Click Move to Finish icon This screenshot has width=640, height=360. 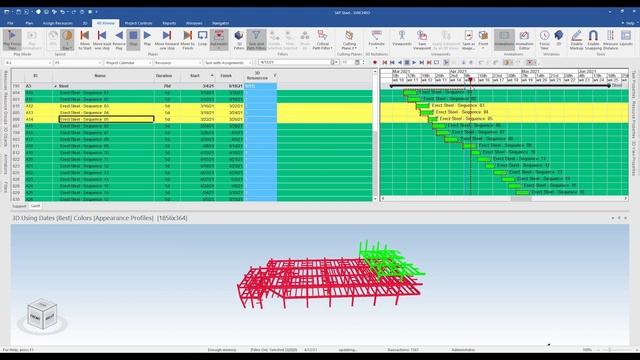tap(187, 40)
